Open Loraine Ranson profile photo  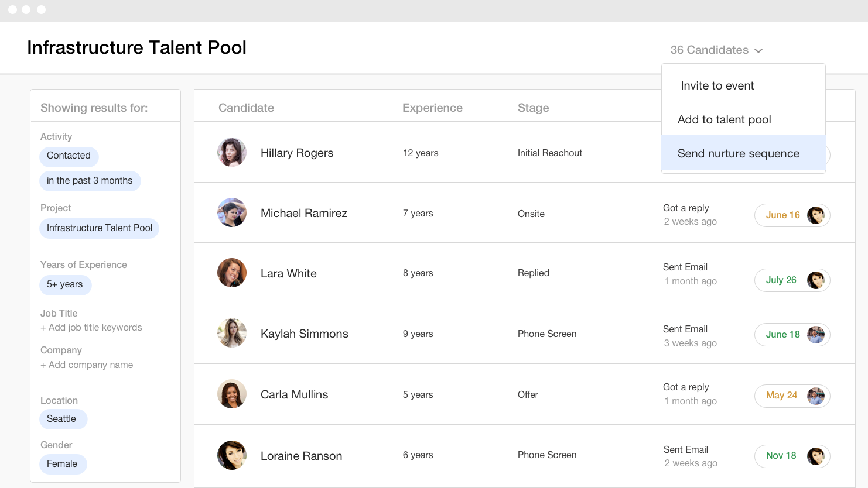click(232, 455)
